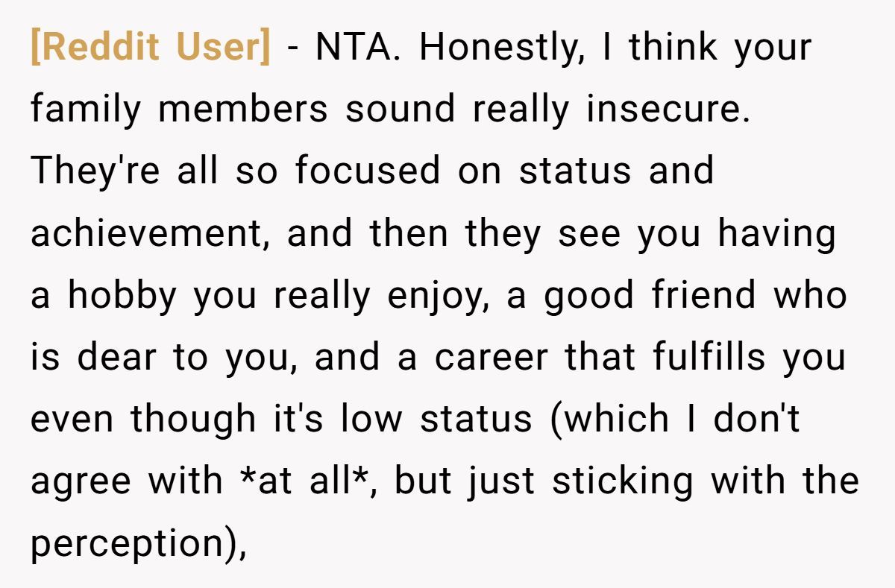The height and width of the screenshot is (588, 895).
Task: Click the word "having"
Action: click(776, 235)
